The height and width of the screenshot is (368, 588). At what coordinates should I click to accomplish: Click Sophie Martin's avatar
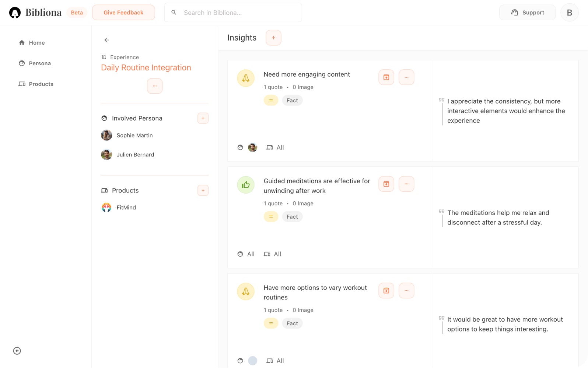pyautogui.click(x=106, y=135)
